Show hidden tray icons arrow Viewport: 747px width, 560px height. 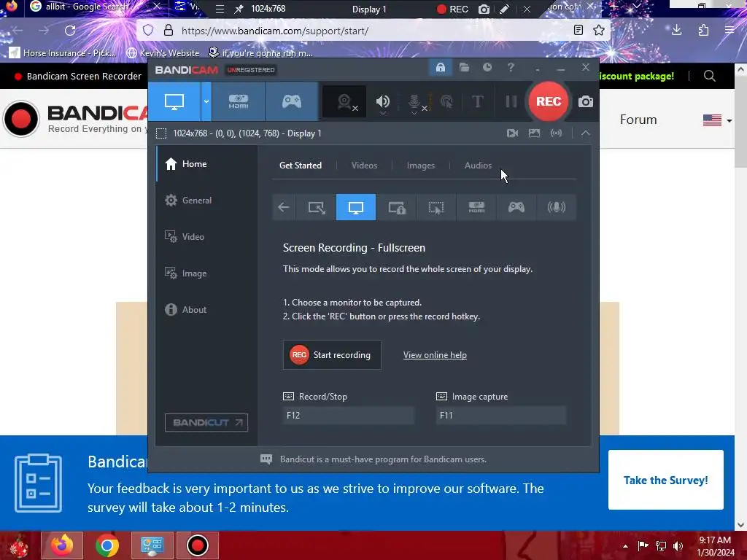tap(625, 546)
